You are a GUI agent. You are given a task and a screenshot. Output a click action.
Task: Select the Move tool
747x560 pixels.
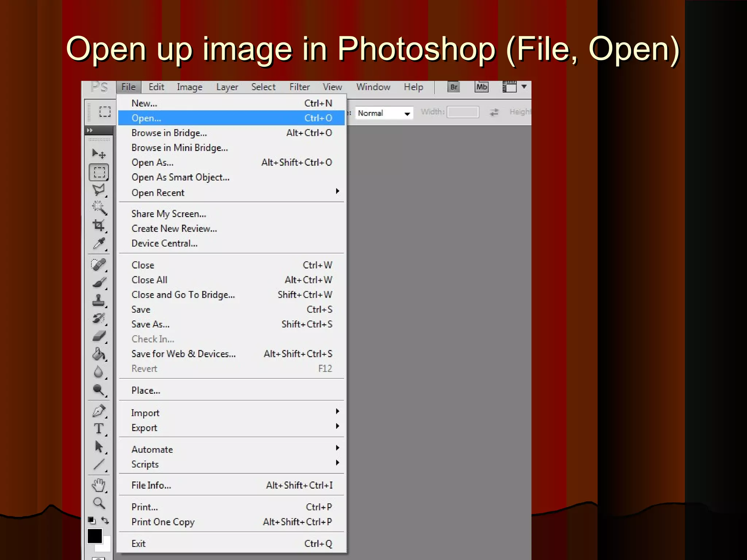tap(99, 153)
